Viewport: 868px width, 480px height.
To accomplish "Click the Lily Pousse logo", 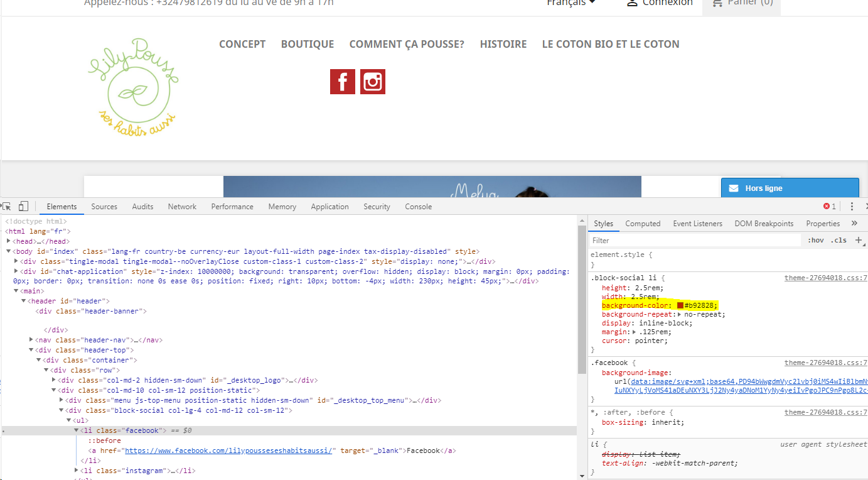I will point(133,87).
